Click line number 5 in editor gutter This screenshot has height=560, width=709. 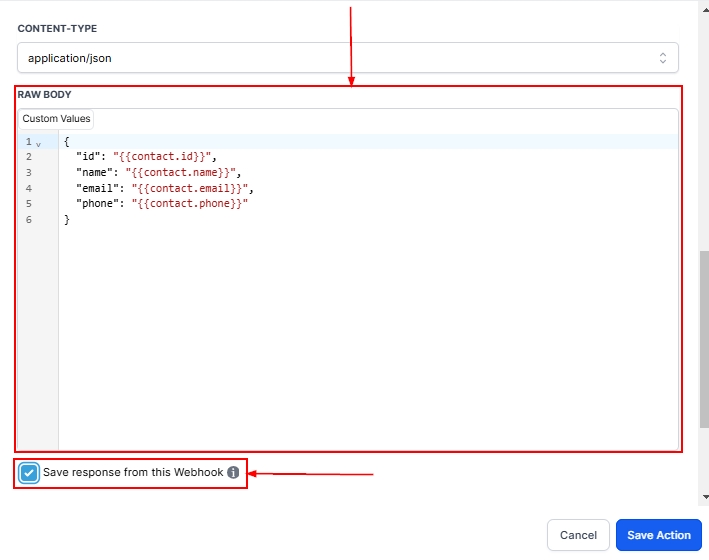click(x=29, y=204)
